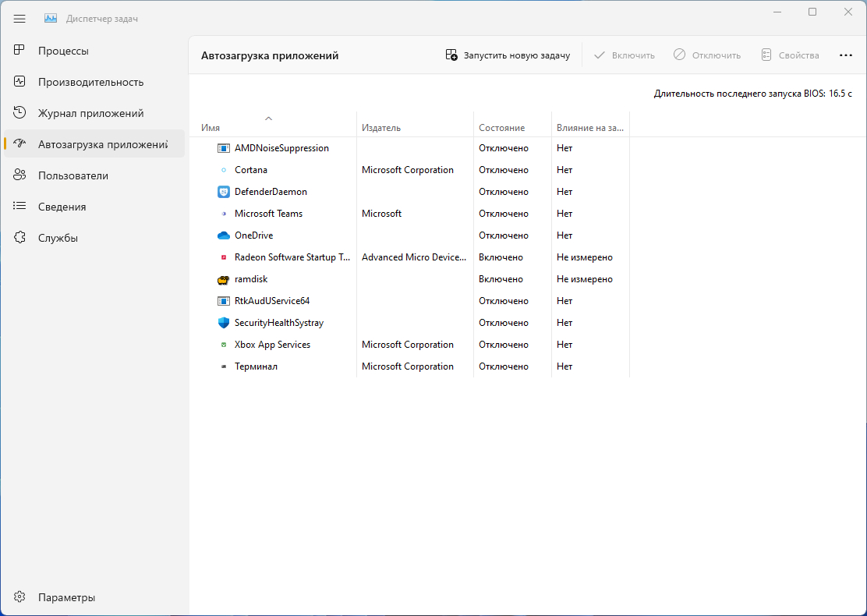The image size is (867, 616).
Task: Go to Пользователи page
Action: click(x=94, y=175)
